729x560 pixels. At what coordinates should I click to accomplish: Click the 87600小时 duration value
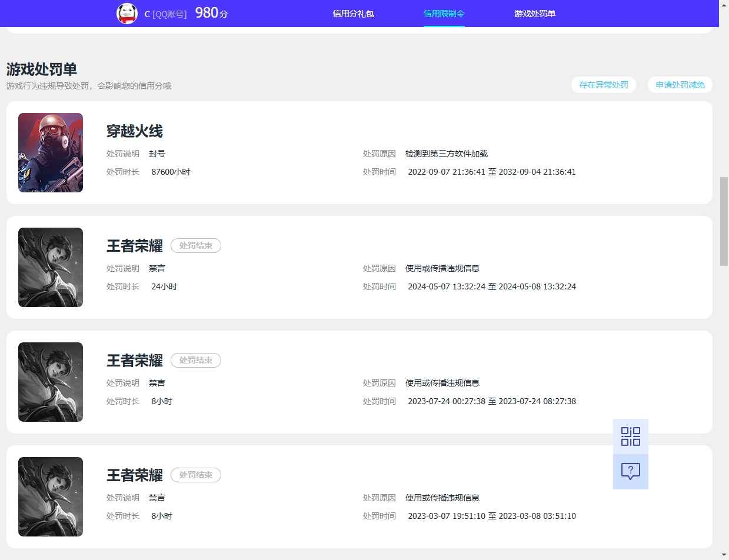(171, 172)
